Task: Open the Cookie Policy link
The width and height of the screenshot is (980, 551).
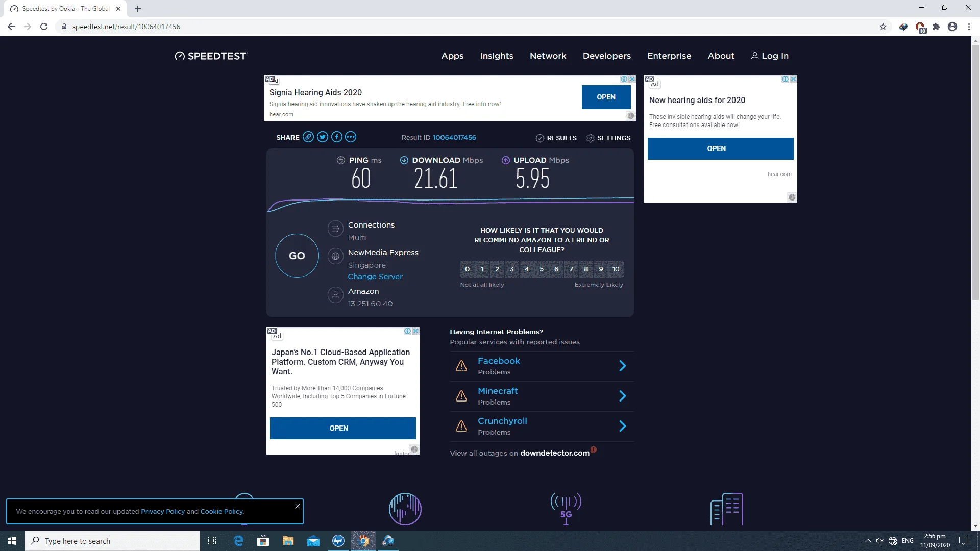Action: coord(222,511)
